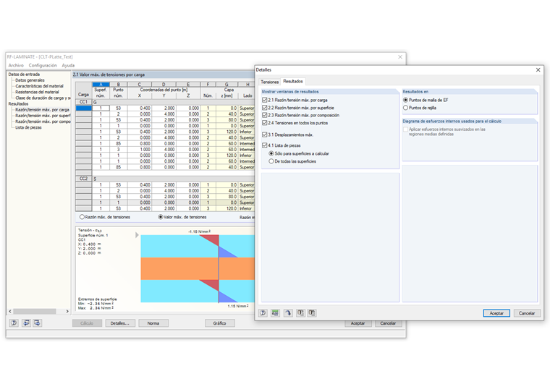
Task: Open Características del material in navigator
Action: click(x=39, y=86)
